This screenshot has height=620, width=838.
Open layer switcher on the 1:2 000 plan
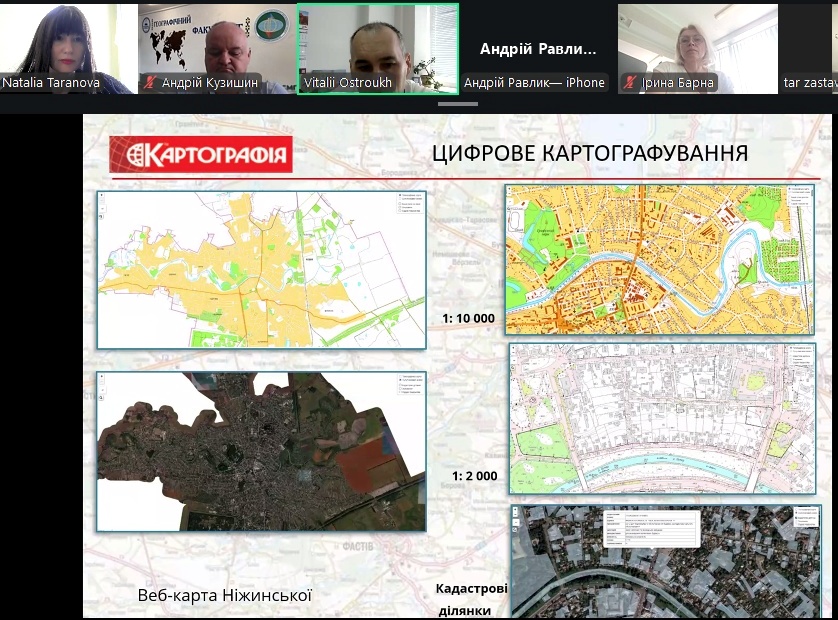point(802,355)
